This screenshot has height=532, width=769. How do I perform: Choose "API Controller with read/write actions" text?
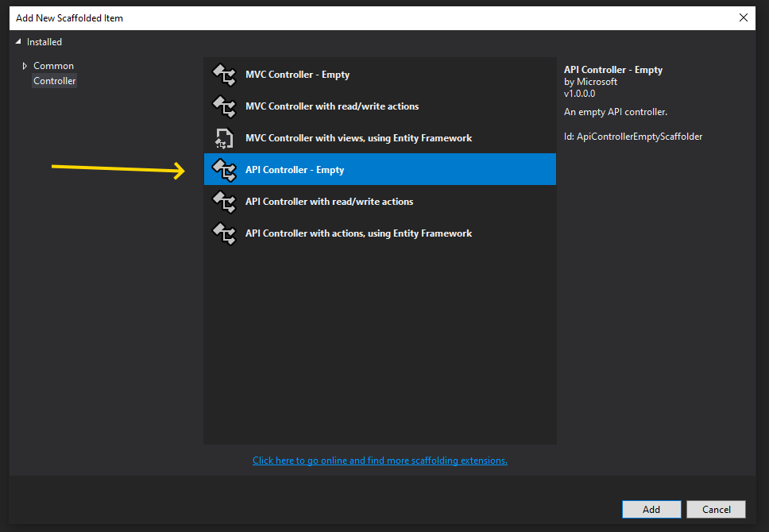(x=329, y=202)
